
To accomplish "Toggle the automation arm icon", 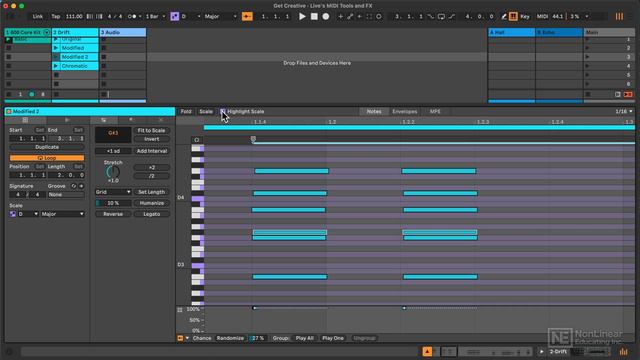I will coord(350,16).
